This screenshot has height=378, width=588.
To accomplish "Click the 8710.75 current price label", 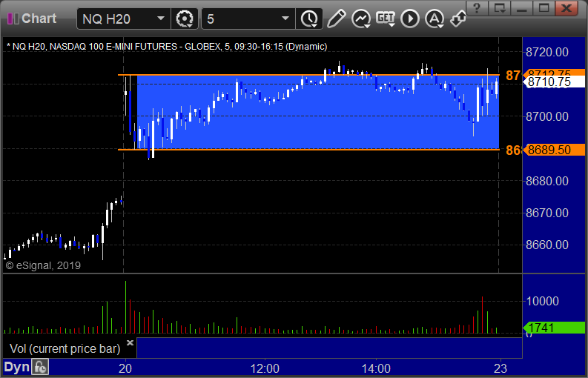I will (554, 82).
